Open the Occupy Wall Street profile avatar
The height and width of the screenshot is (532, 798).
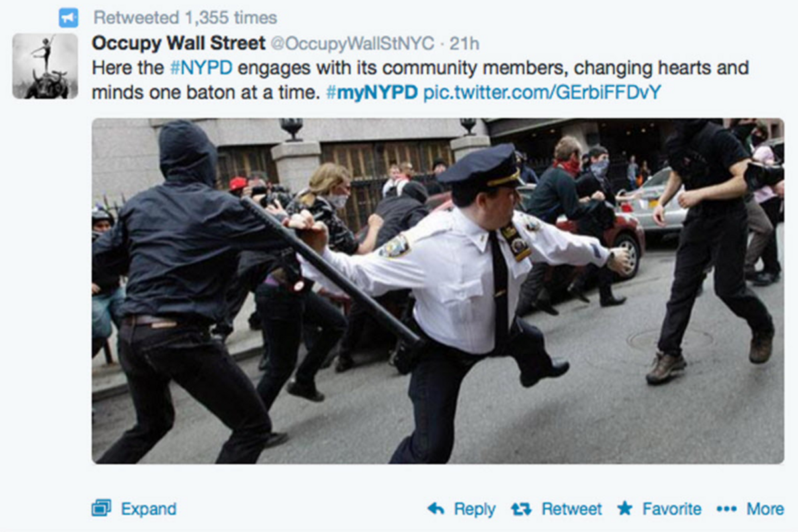click(x=45, y=66)
